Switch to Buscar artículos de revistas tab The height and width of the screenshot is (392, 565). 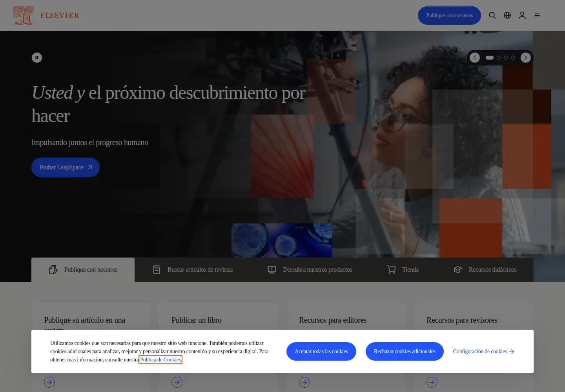point(192,270)
